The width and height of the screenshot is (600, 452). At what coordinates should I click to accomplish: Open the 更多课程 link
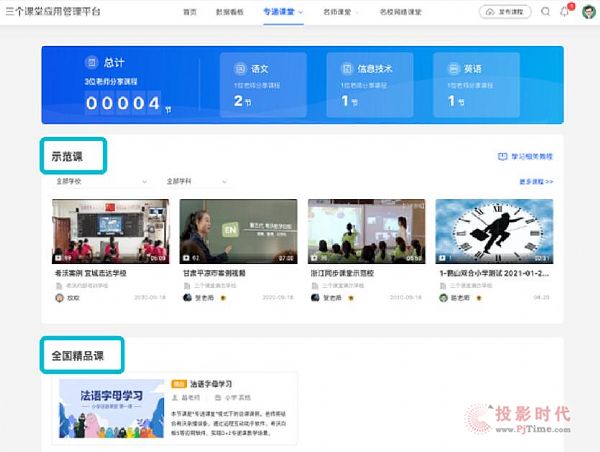(536, 182)
